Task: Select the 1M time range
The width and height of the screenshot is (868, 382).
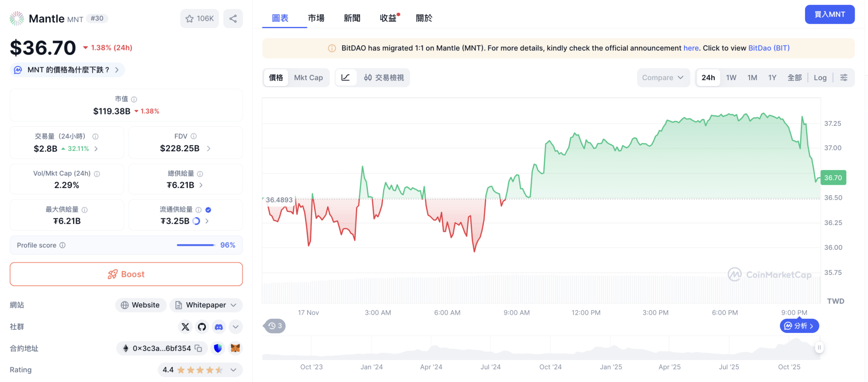Action: pos(752,78)
